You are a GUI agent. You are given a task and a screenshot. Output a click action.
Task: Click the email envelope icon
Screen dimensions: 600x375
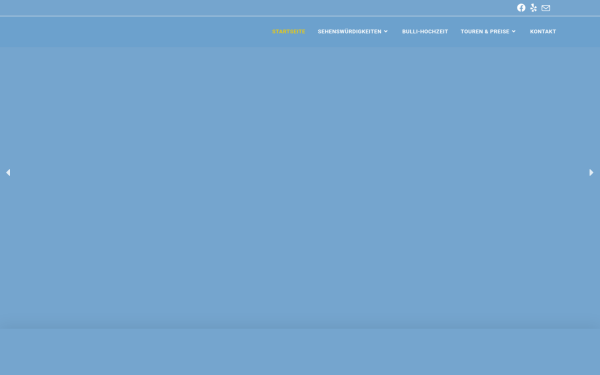(546, 8)
